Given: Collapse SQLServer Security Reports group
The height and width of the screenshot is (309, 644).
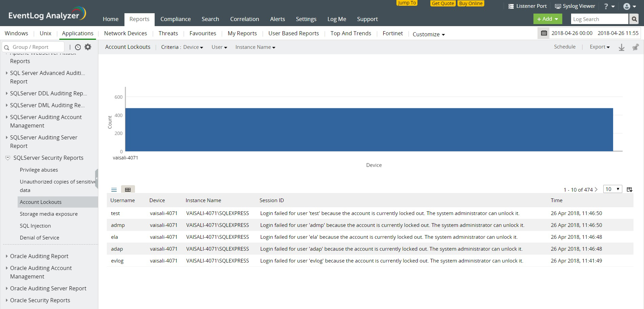Looking at the screenshot, I should pos(7,158).
